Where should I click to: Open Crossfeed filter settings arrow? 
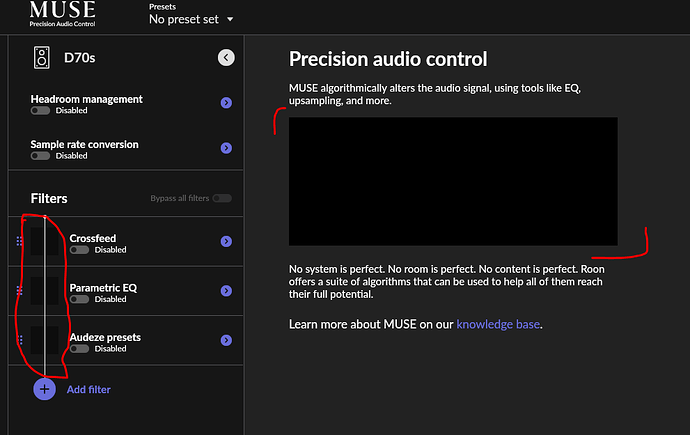226,241
